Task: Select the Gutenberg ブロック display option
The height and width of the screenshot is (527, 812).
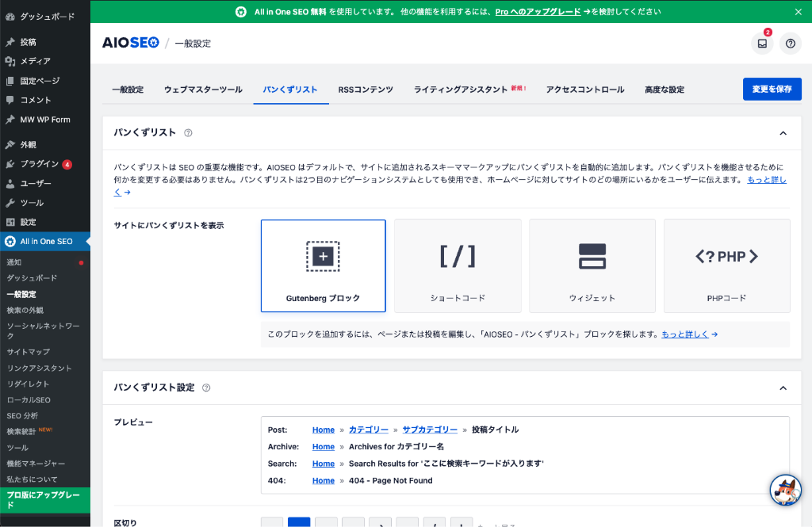Action: 324,265
